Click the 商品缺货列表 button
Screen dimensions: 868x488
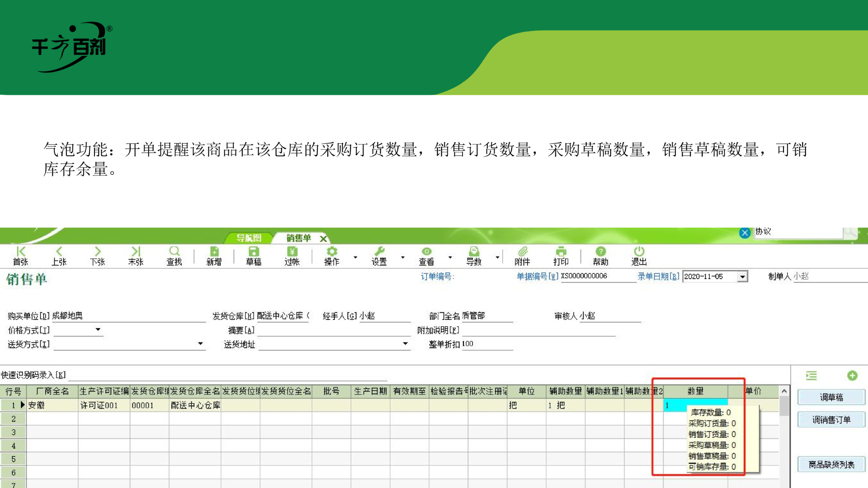point(831,465)
